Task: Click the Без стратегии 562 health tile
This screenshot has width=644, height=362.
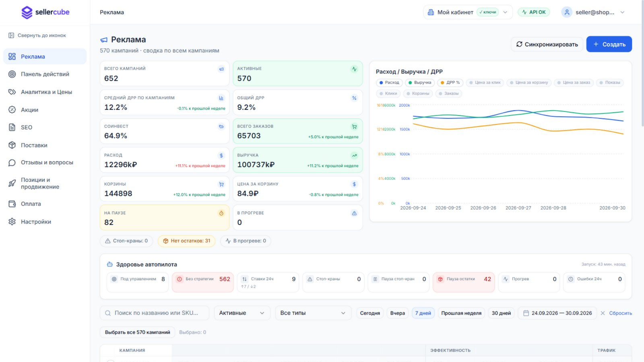Action: [x=203, y=282]
